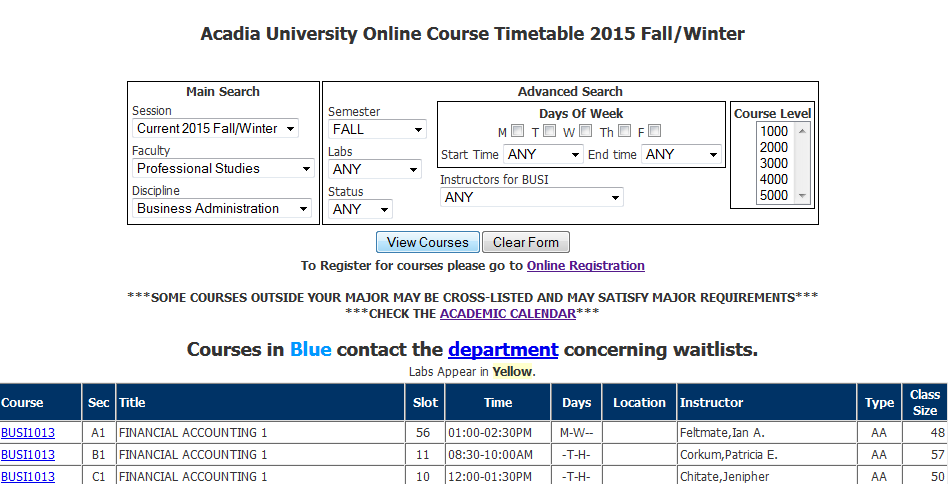Open the department link about waitlists
948x484 pixels.
point(503,349)
